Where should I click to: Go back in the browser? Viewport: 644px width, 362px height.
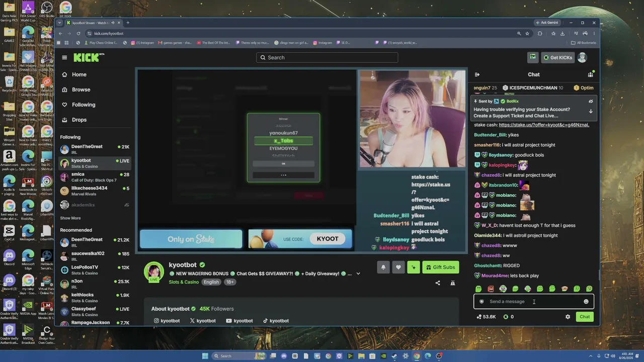pyautogui.click(x=60, y=34)
